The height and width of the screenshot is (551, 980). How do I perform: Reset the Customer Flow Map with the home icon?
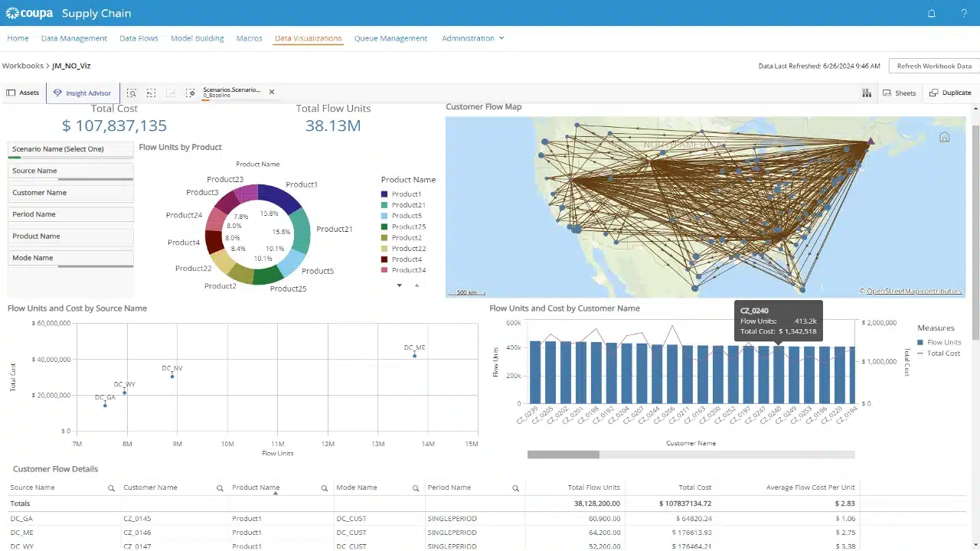(944, 136)
